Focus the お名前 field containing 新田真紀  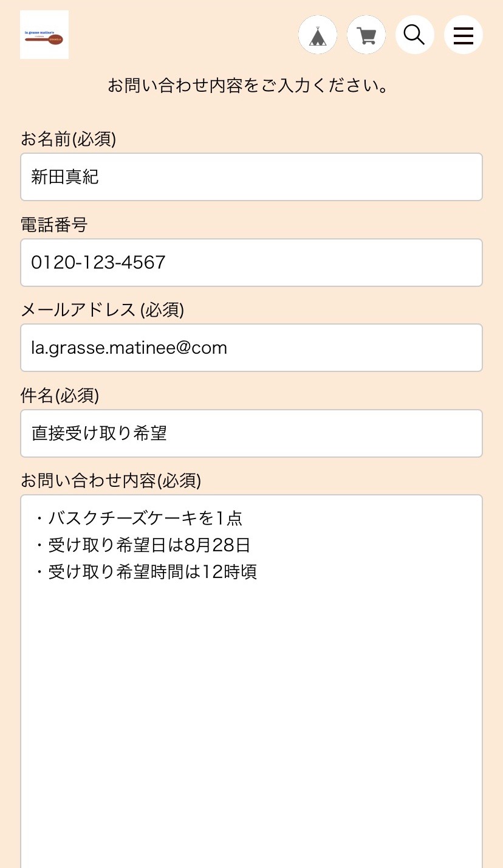click(x=251, y=177)
